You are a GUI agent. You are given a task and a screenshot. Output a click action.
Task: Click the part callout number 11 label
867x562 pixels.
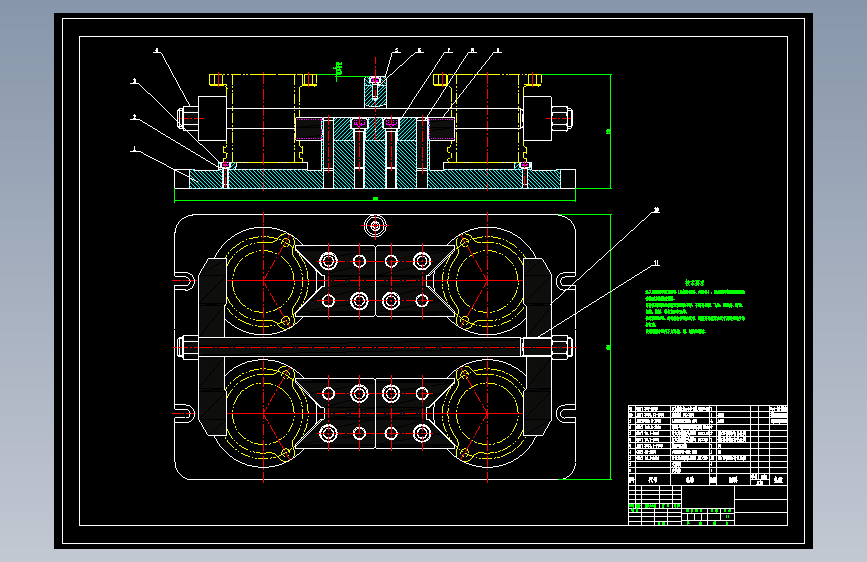656,263
